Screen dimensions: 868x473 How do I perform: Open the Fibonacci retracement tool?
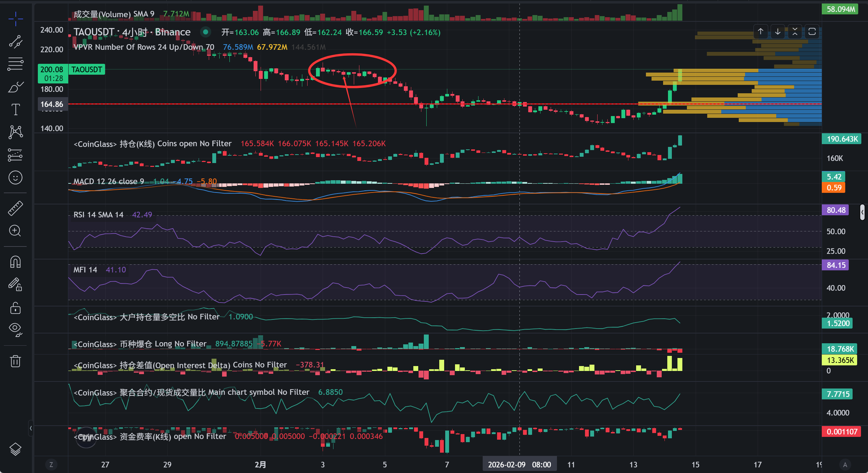[x=15, y=64]
